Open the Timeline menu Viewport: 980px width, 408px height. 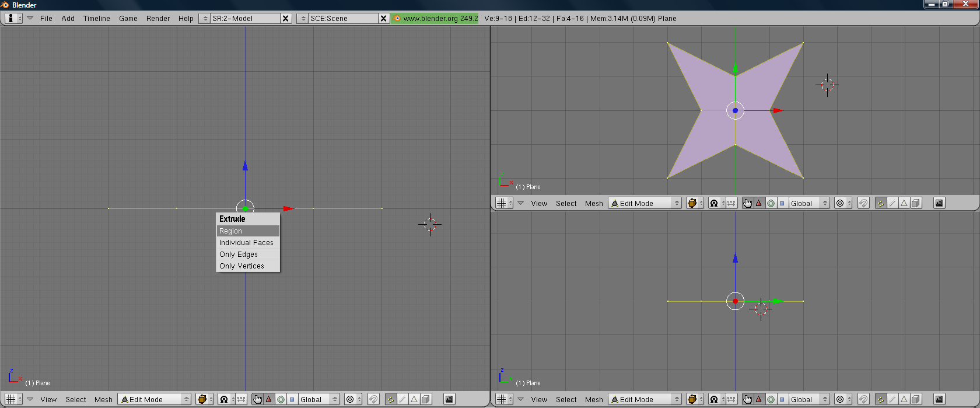click(x=96, y=19)
